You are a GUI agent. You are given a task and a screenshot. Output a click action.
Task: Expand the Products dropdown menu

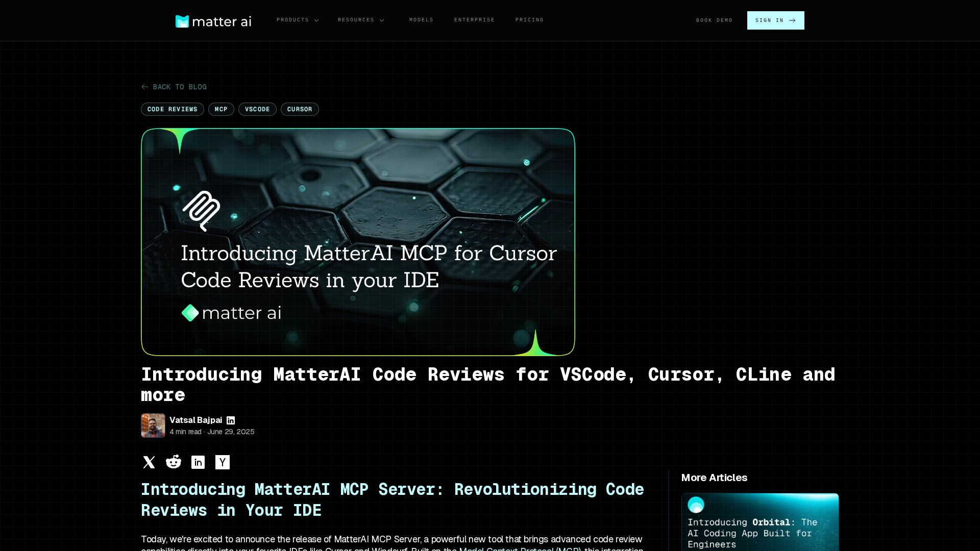click(298, 20)
